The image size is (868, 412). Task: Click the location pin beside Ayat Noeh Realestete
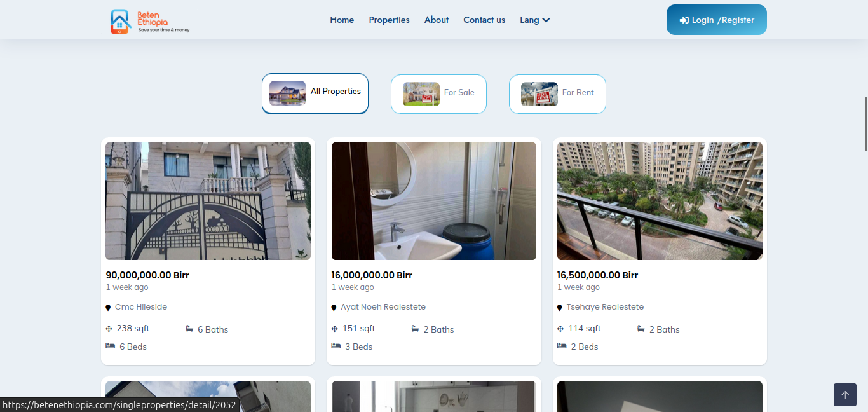334,308
